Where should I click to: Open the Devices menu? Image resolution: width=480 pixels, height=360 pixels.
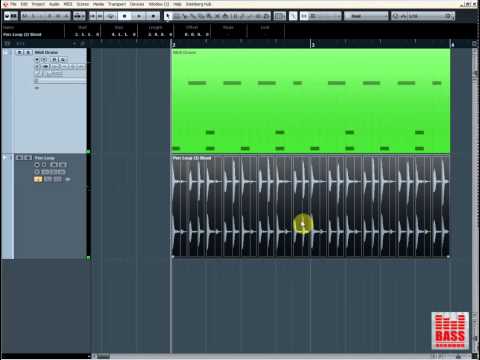coord(137,4)
